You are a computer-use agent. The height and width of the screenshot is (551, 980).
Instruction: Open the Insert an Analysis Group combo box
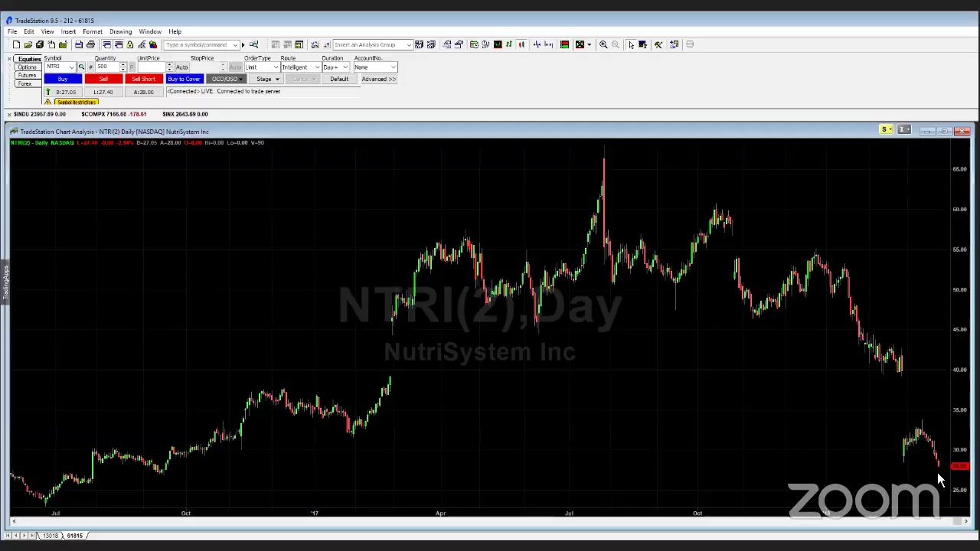coord(373,44)
